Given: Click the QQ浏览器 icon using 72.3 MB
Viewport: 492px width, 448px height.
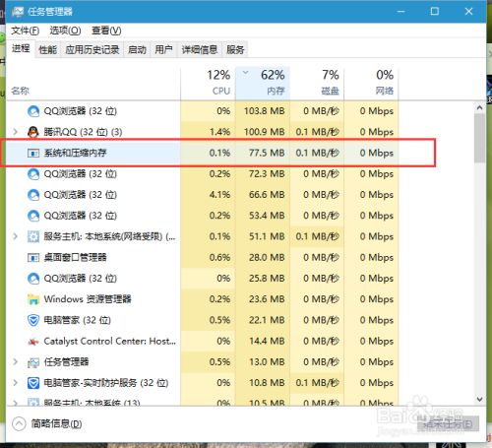Looking at the screenshot, I should tap(33, 174).
